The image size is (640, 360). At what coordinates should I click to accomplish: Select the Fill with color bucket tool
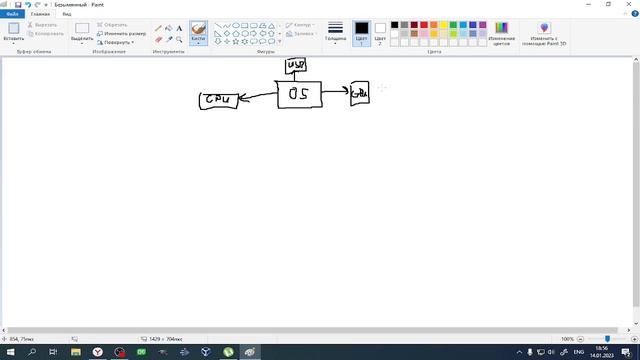pyautogui.click(x=169, y=28)
